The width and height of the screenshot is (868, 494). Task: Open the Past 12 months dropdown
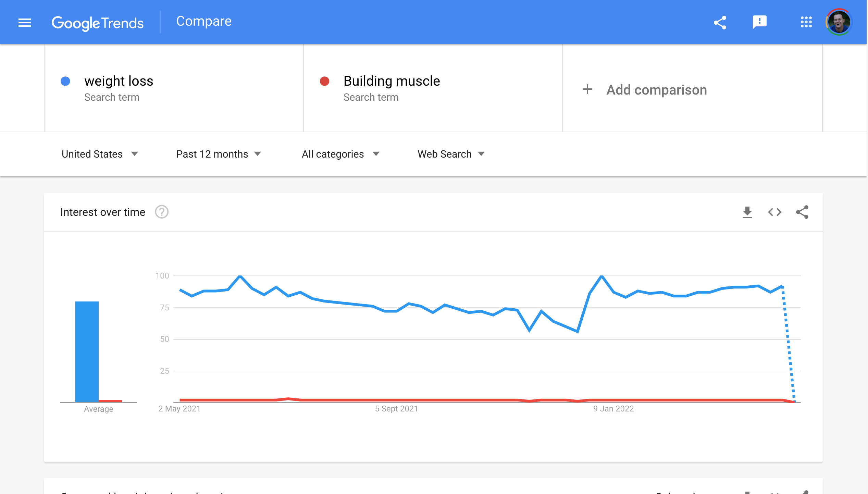pos(219,154)
